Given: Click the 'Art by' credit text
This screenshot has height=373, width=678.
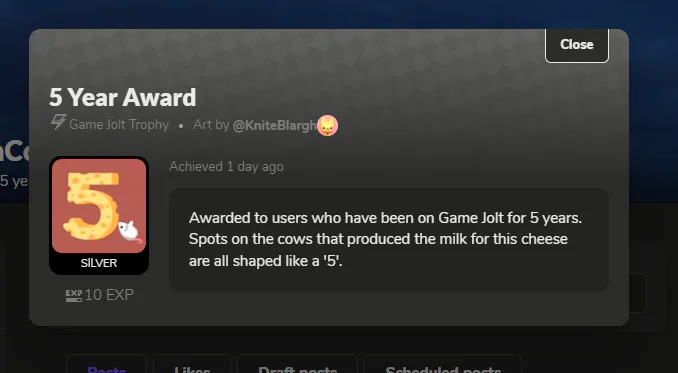Looking at the screenshot, I should [211, 125].
